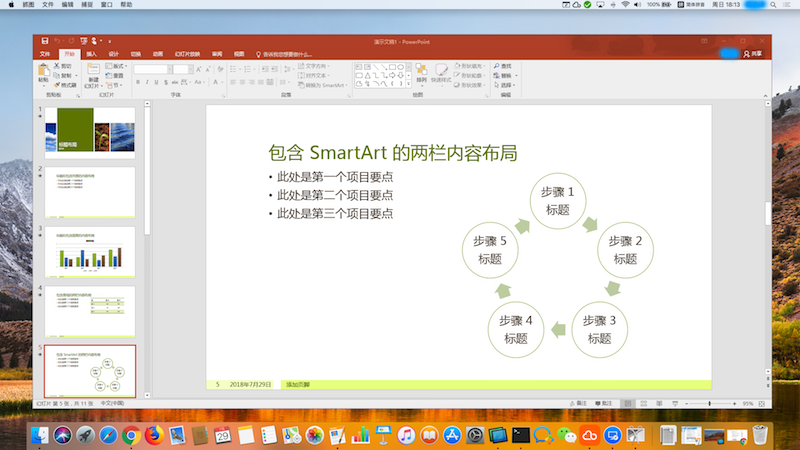Start slideshow from the quick access toolbar
800x450 pixels.
click(84, 41)
